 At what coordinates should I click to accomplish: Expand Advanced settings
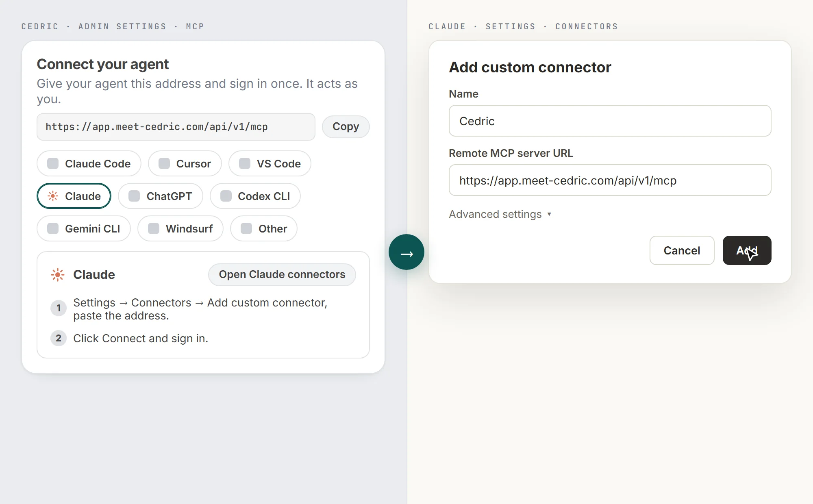click(500, 214)
